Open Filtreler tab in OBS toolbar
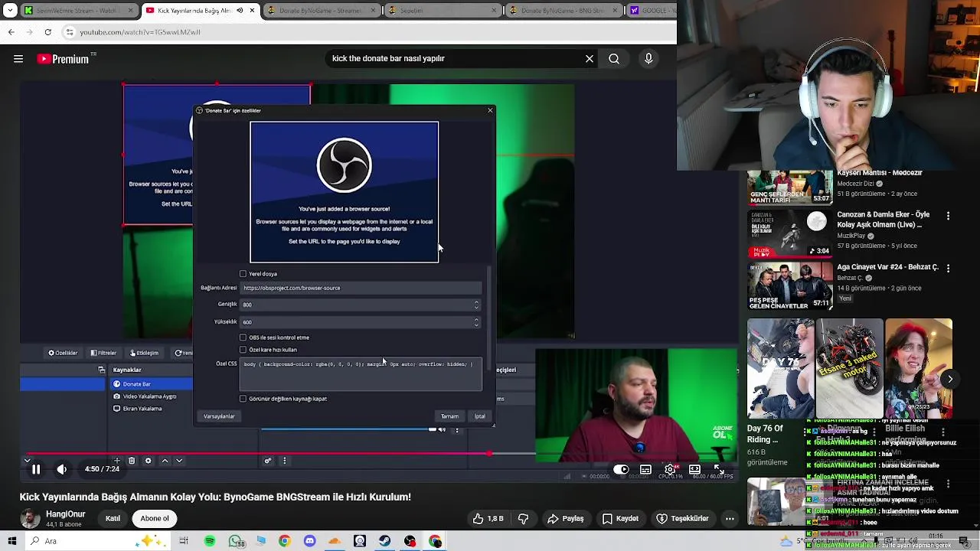Screen dimensions: 980x551 103,353
